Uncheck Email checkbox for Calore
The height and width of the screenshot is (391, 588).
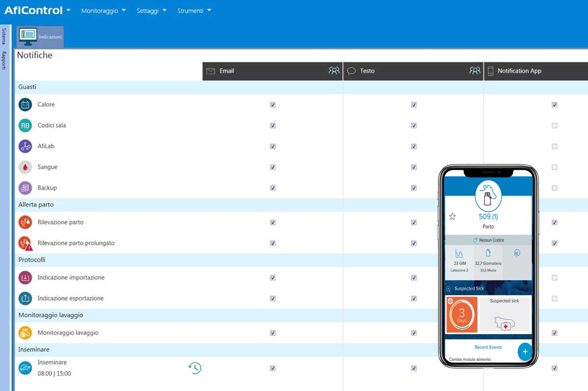pos(273,105)
